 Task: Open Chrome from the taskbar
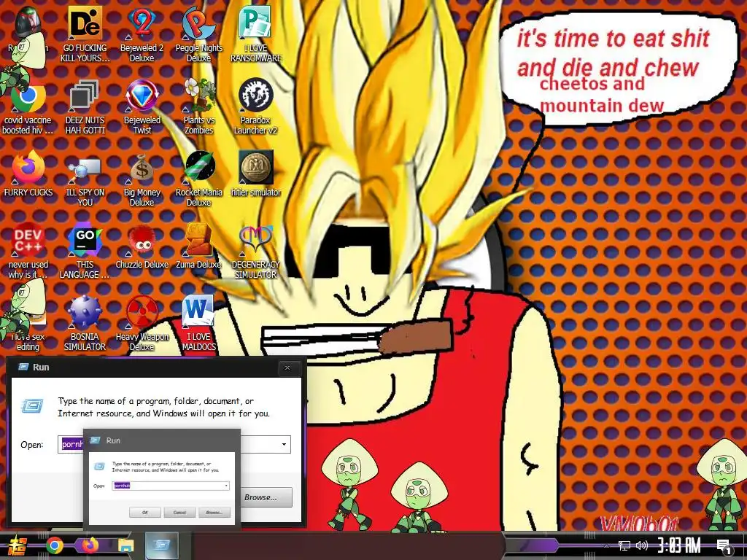pyautogui.click(x=55, y=545)
